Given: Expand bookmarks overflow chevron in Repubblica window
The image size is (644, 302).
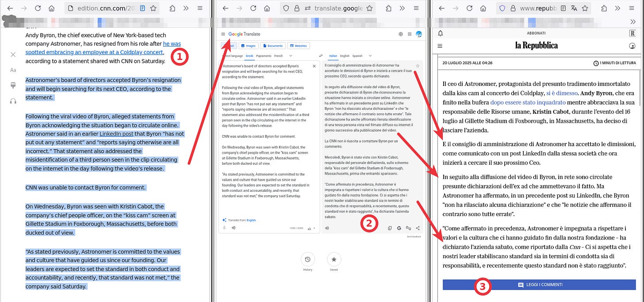Looking at the screenshot, I should (x=632, y=22).
